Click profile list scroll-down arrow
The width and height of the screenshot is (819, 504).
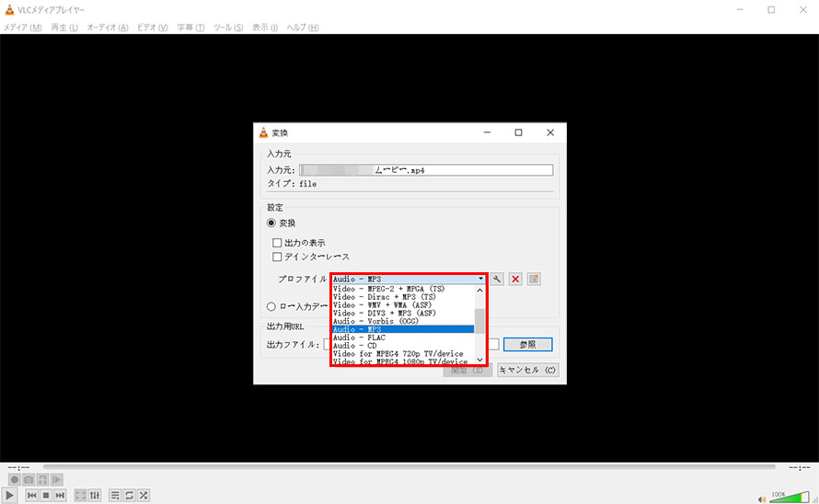[x=480, y=360]
